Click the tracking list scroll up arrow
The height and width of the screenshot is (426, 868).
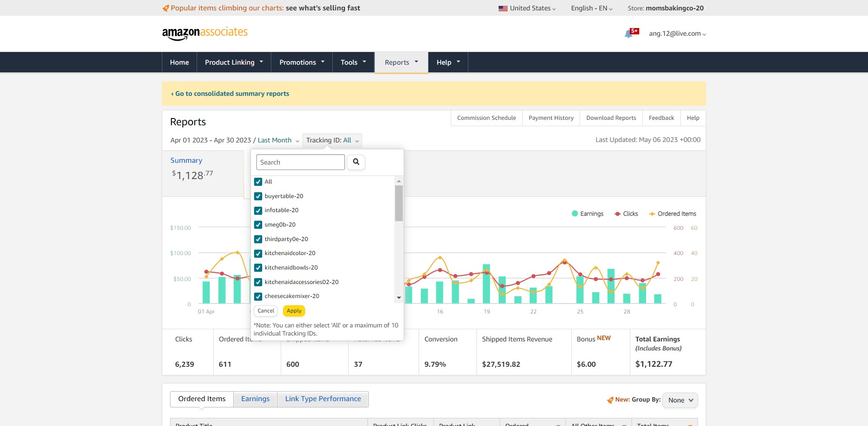pyautogui.click(x=399, y=181)
